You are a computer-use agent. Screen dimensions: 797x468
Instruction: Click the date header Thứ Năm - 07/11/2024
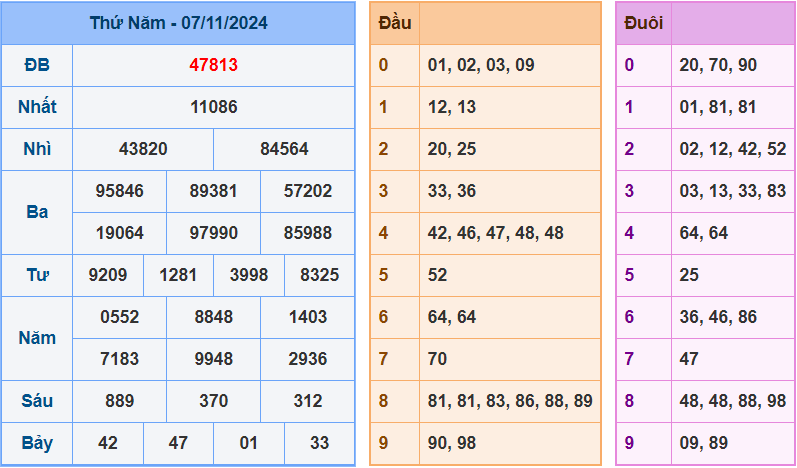coord(178,22)
